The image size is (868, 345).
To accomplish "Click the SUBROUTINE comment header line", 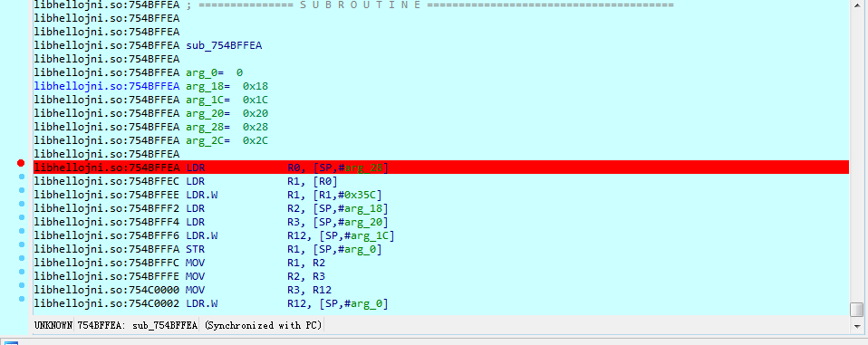I will coord(429,5).
